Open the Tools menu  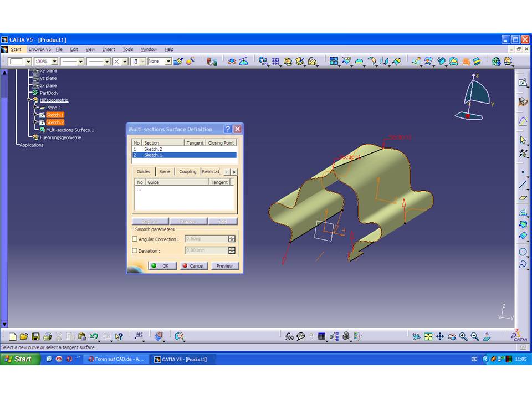point(127,49)
